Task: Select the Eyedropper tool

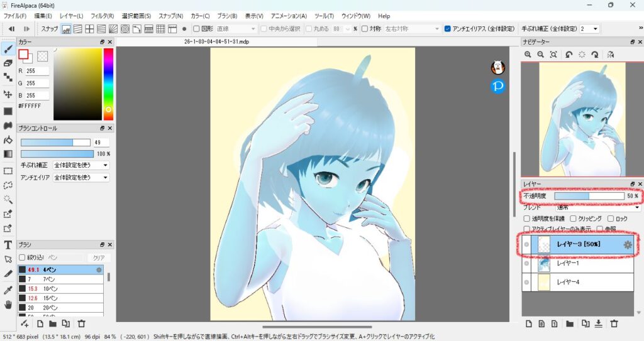Action: tap(8, 290)
